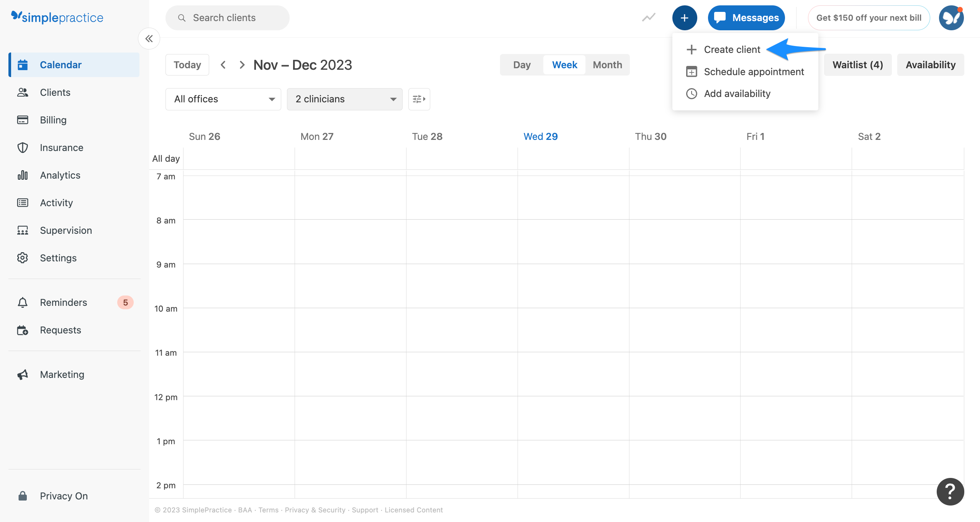Go to next week arrow
Screen dimensions: 980x522
pos(242,65)
